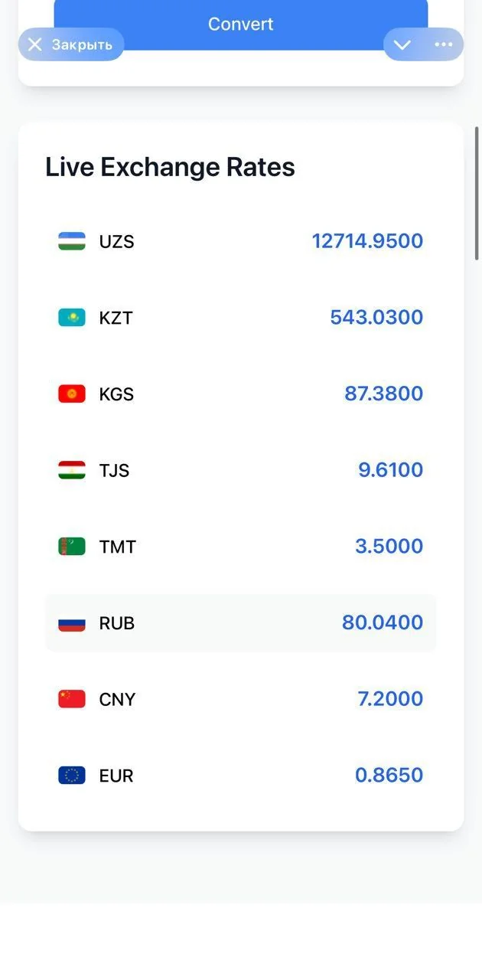The image size is (482, 980).
Task: Click the Kazakhstan flag icon
Action: tap(72, 318)
